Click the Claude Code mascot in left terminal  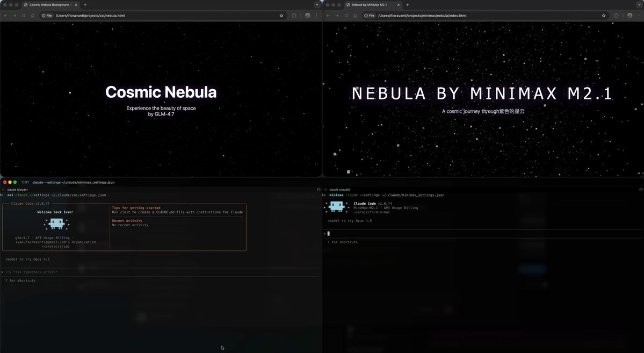pos(57,224)
